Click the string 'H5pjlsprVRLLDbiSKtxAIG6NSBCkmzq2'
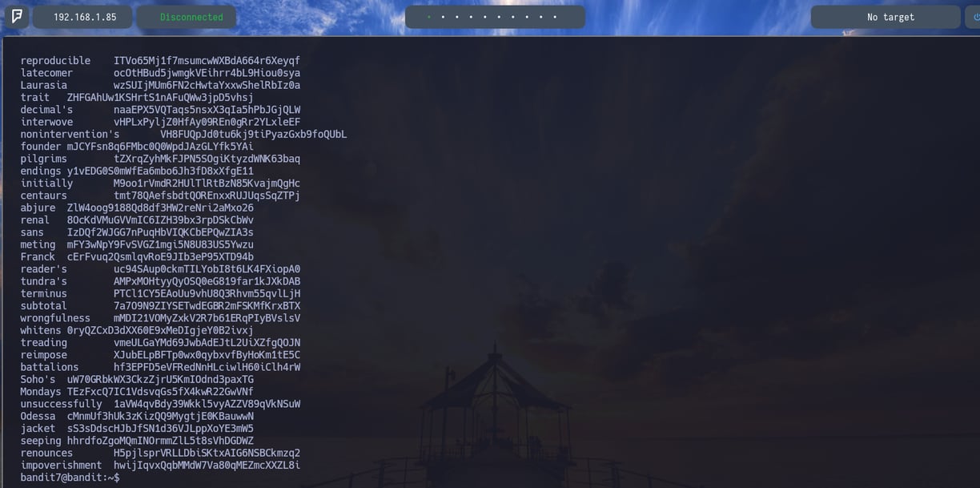The height and width of the screenshot is (488, 980). click(x=207, y=454)
